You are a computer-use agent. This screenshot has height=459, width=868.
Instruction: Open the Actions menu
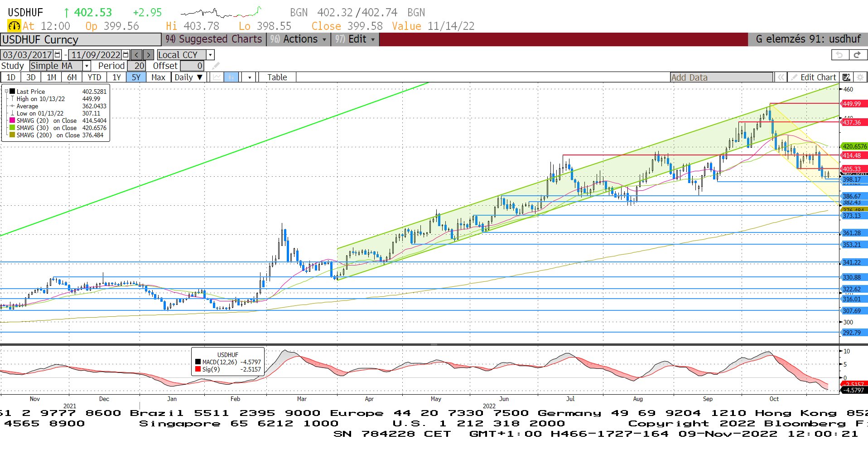click(298, 39)
